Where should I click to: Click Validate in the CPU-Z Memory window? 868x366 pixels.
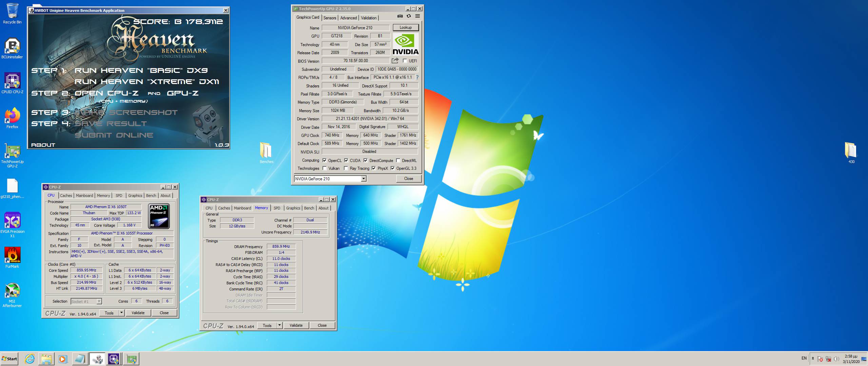point(296,325)
